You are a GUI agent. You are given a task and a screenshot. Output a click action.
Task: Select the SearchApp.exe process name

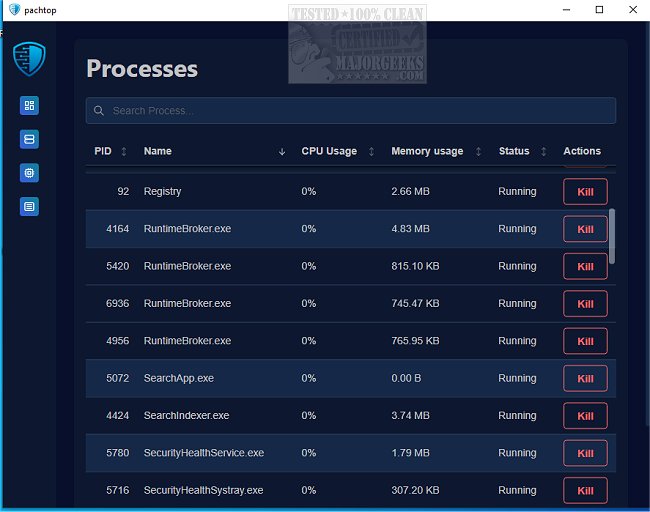179,378
